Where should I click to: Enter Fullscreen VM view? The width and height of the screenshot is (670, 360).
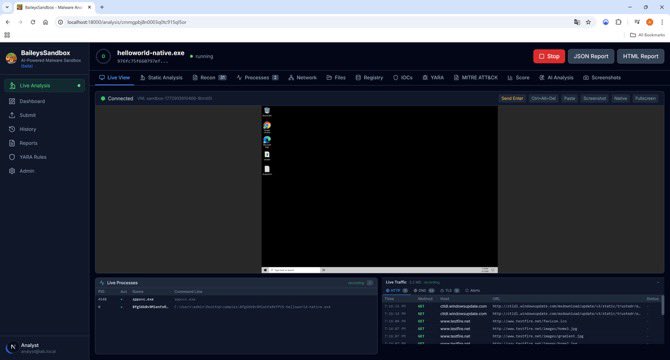point(645,99)
